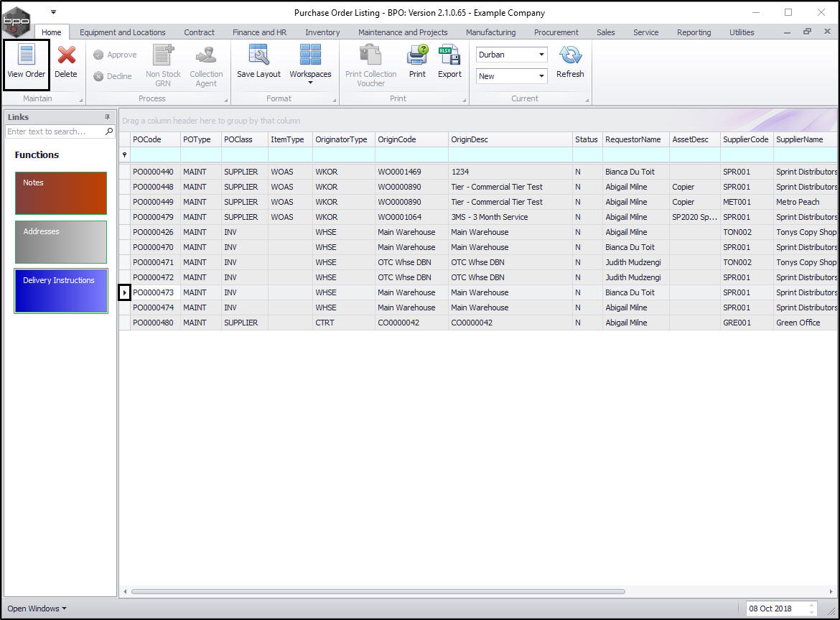Open the Inventory tab
This screenshot has width=840, height=620.
322,32
